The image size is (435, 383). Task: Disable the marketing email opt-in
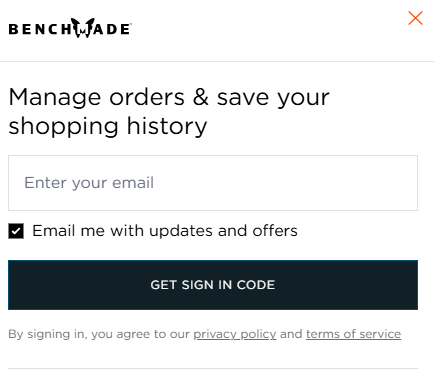pyautogui.click(x=16, y=231)
